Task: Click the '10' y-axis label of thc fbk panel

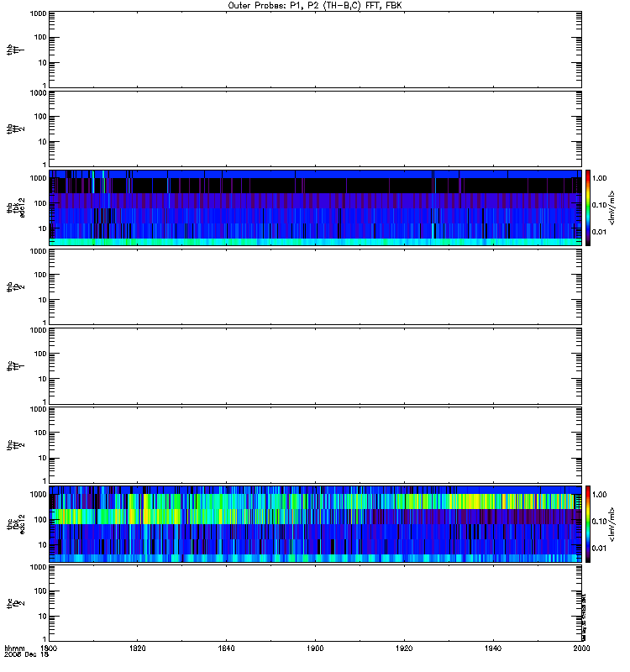Action: point(42,545)
